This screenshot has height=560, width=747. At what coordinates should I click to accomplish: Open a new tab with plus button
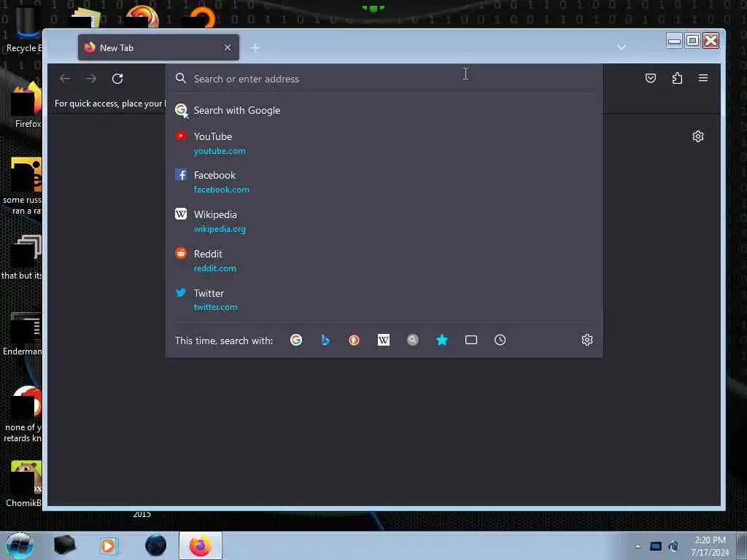click(255, 48)
